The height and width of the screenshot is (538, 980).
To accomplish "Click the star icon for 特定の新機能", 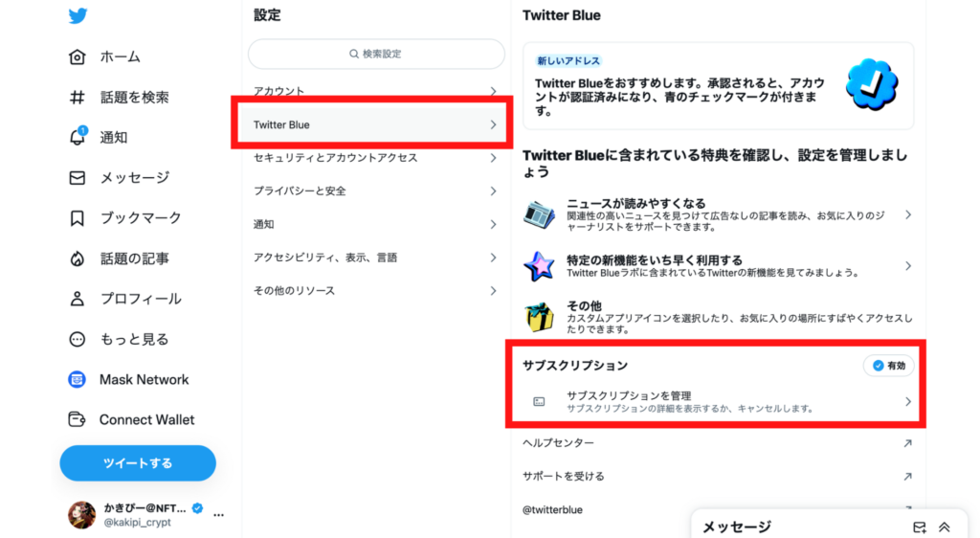I will coord(539,266).
